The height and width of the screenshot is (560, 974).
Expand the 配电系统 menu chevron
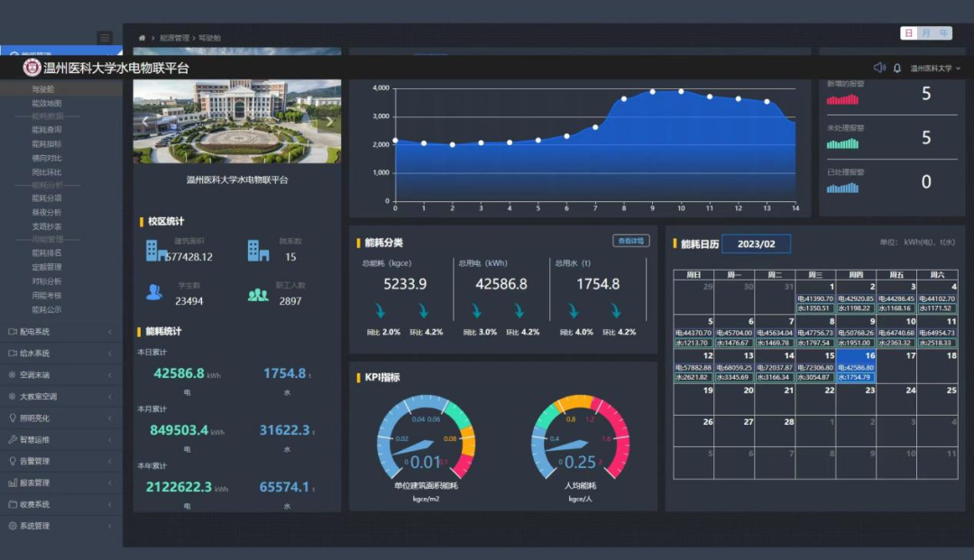pos(110,332)
